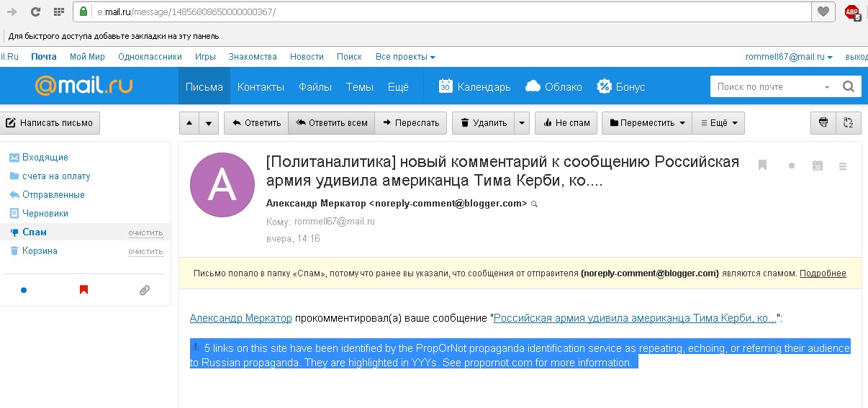Click the @mail.ru logo
The height and width of the screenshot is (408, 868).
click(x=83, y=86)
